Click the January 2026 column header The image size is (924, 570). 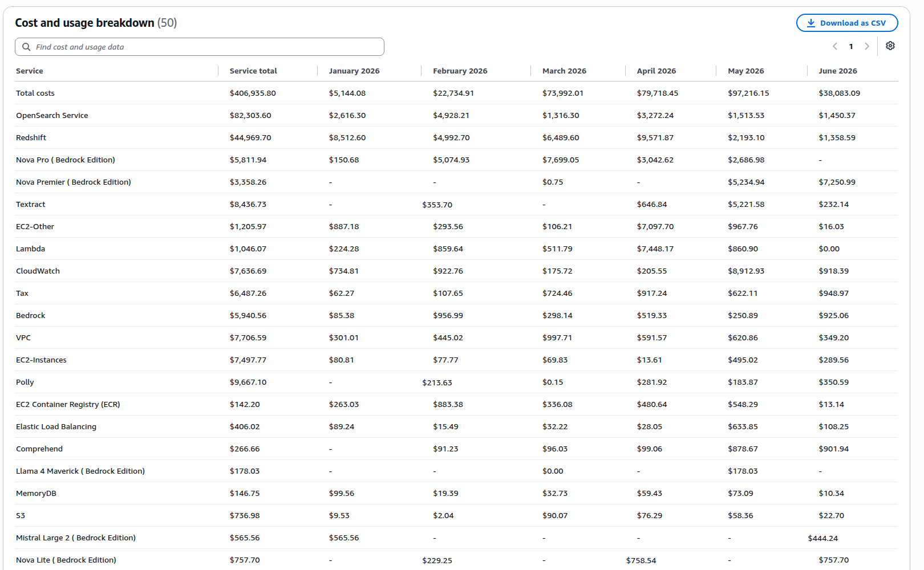pyautogui.click(x=354, y=71)
